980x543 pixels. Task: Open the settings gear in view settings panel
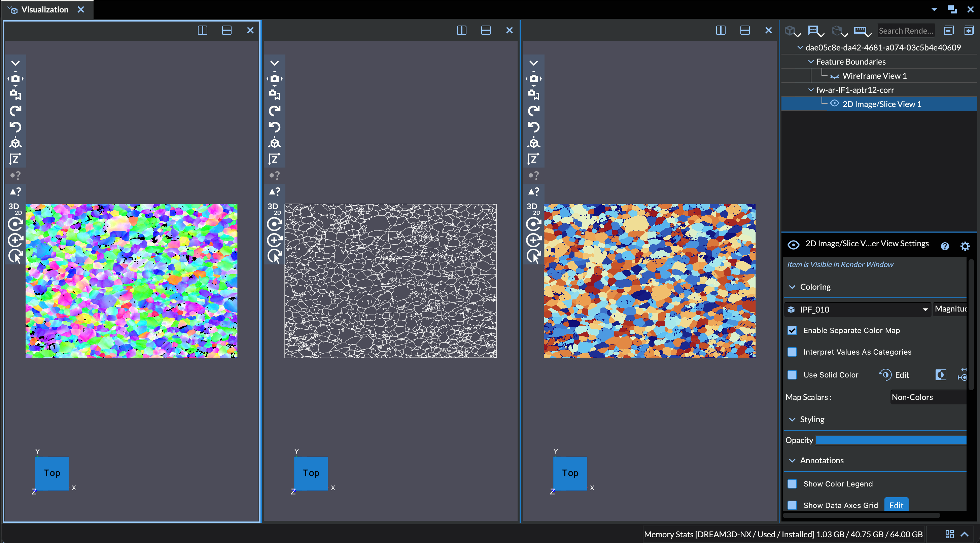coord(965,246)
